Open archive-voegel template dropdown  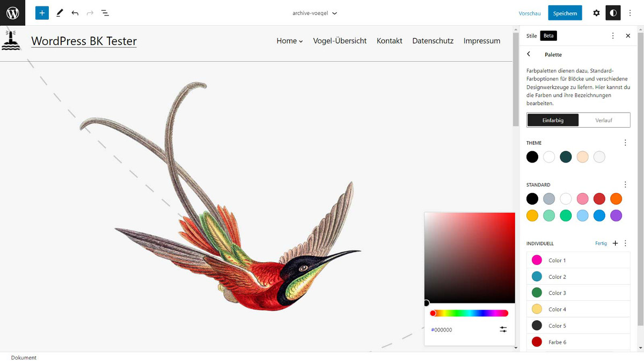click(315, 13)
